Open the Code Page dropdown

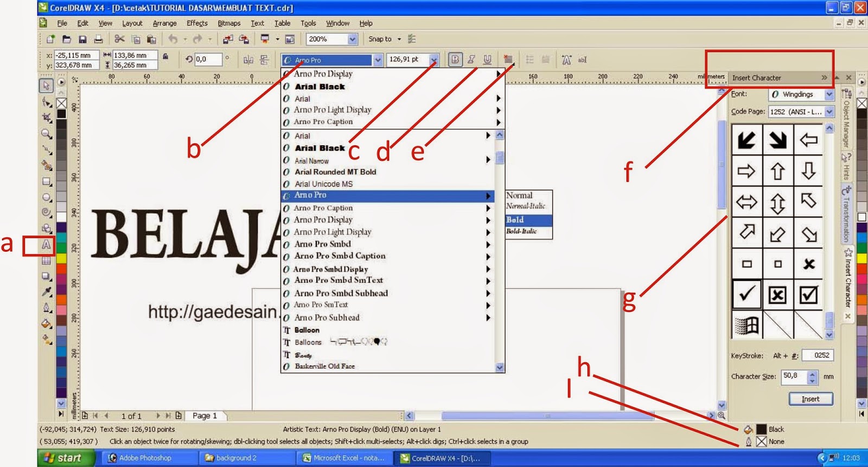pos(829,112)
